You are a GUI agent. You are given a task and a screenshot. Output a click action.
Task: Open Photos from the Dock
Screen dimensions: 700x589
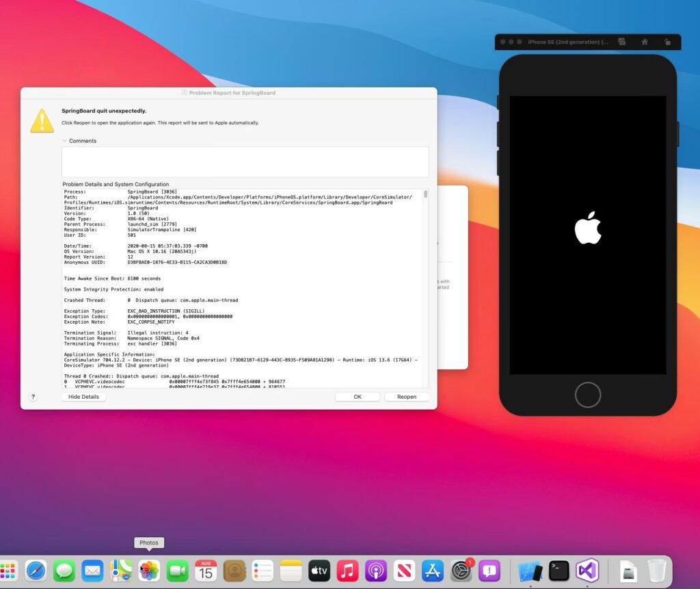coord(149,571)
